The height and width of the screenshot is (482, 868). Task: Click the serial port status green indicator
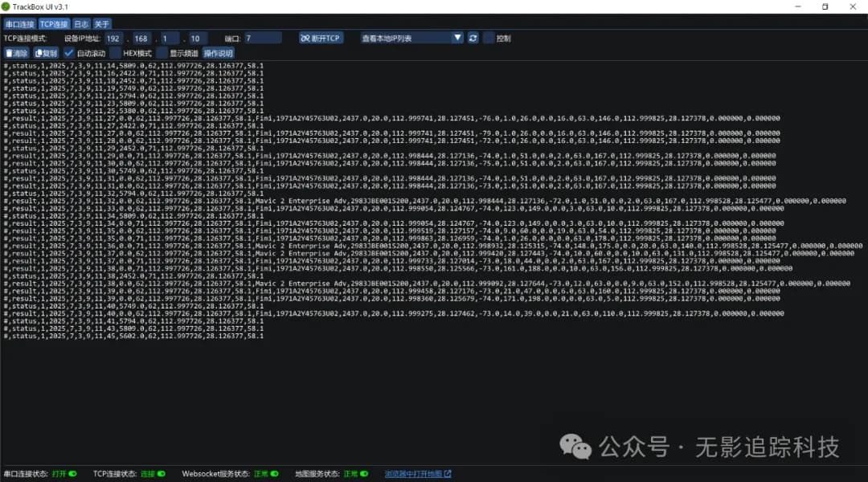tap(72, 474)
